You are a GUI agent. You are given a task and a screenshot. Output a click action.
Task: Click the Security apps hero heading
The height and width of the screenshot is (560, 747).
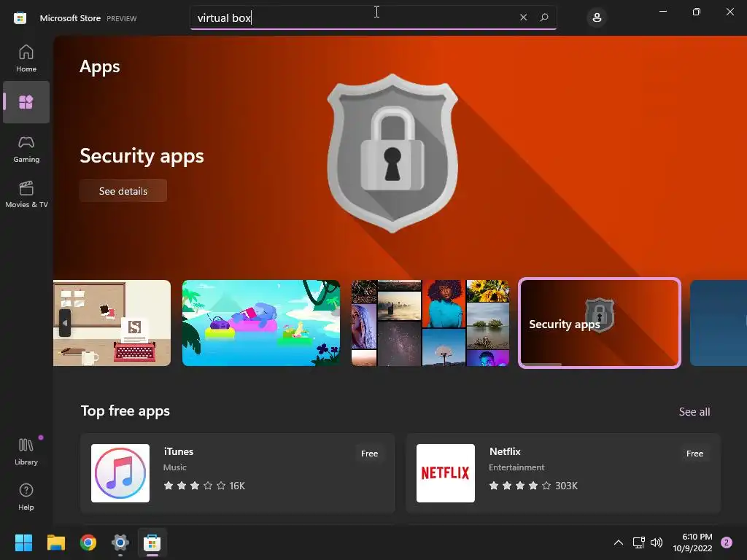[142, 156]
